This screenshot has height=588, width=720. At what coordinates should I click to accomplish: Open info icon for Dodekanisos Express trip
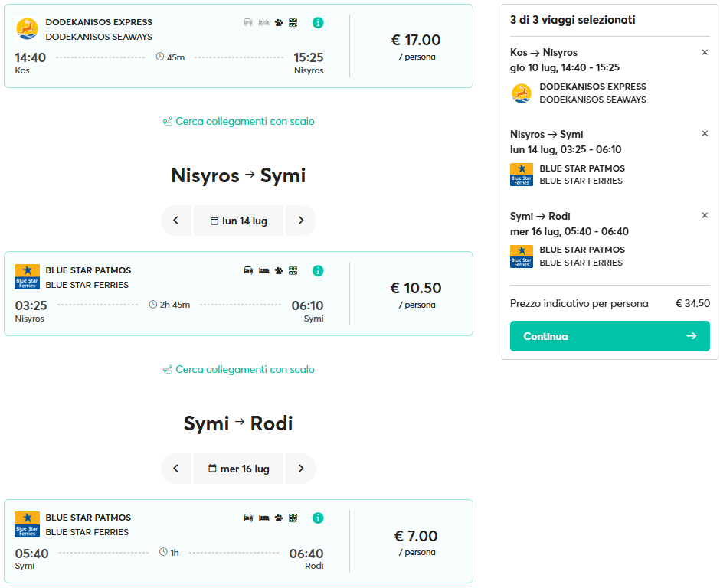318,22
